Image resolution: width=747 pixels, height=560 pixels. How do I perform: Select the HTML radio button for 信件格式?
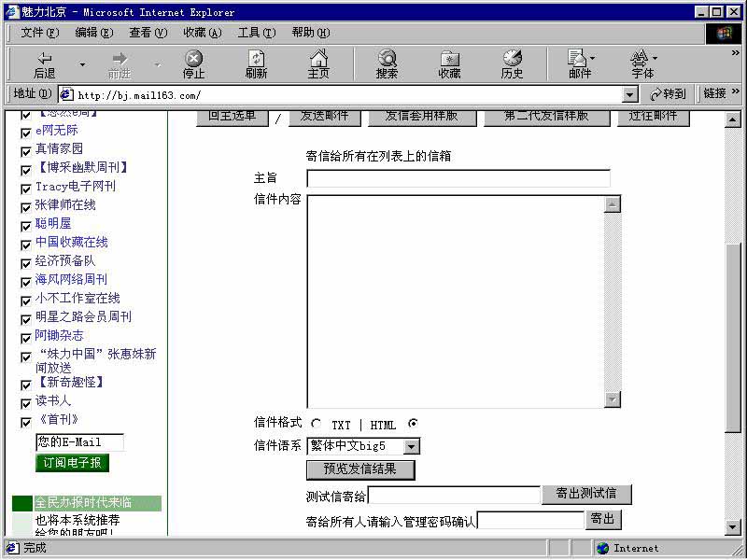(x=415, y=423)
